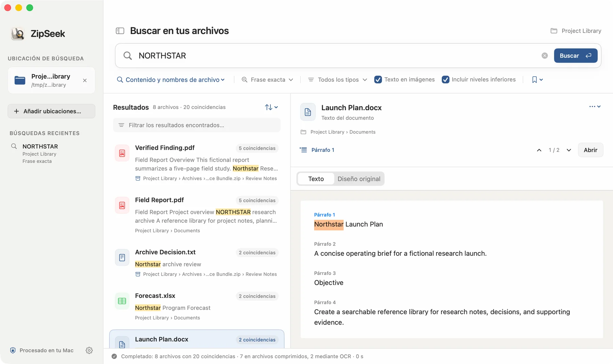Click the filter lines icon in results filter

click(121, 125)
